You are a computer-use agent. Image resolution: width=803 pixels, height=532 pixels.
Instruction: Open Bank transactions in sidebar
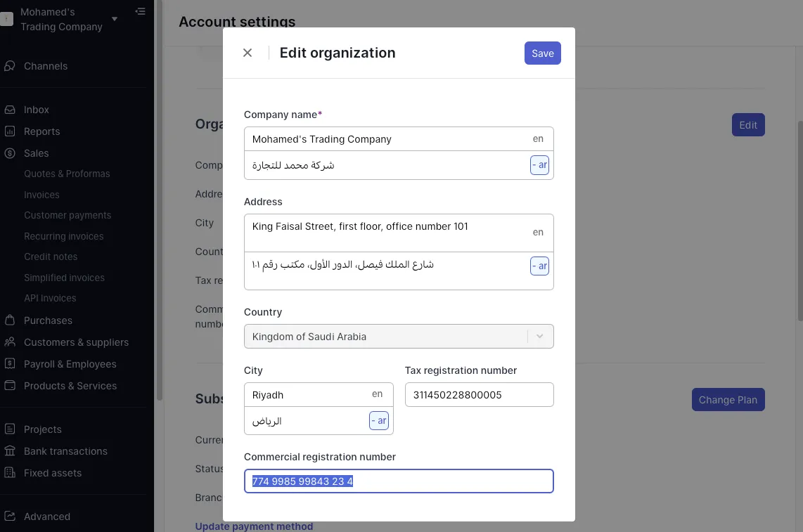(65, 451)
